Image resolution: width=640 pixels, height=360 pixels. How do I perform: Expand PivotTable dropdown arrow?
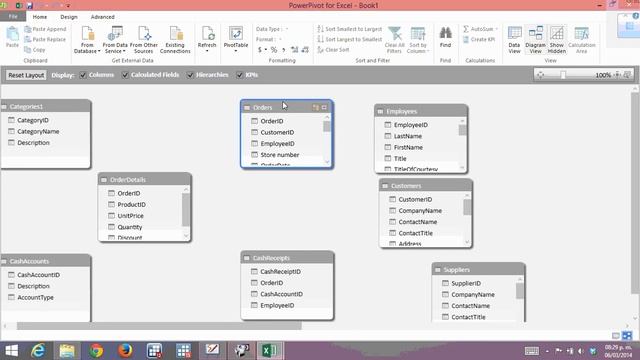236,51
